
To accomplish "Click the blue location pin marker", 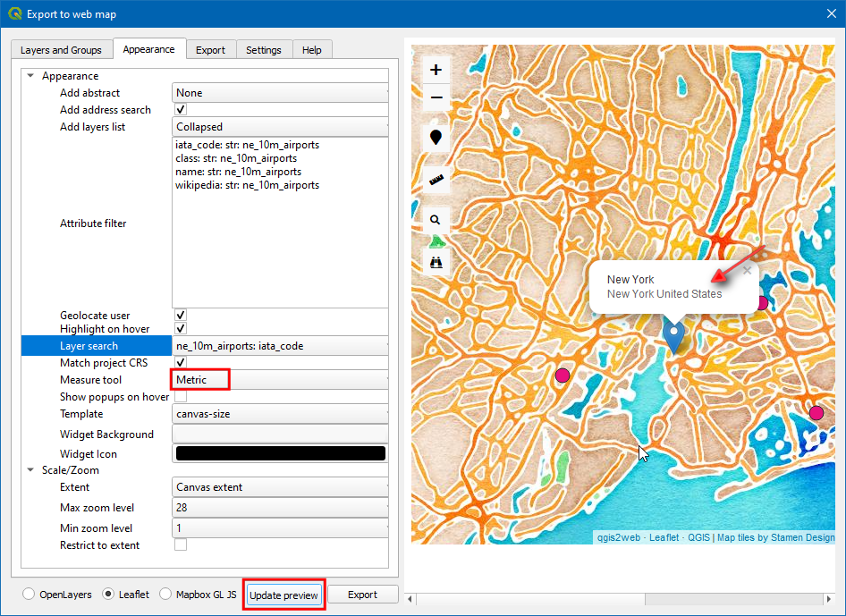I will click(x=674, y=333).
